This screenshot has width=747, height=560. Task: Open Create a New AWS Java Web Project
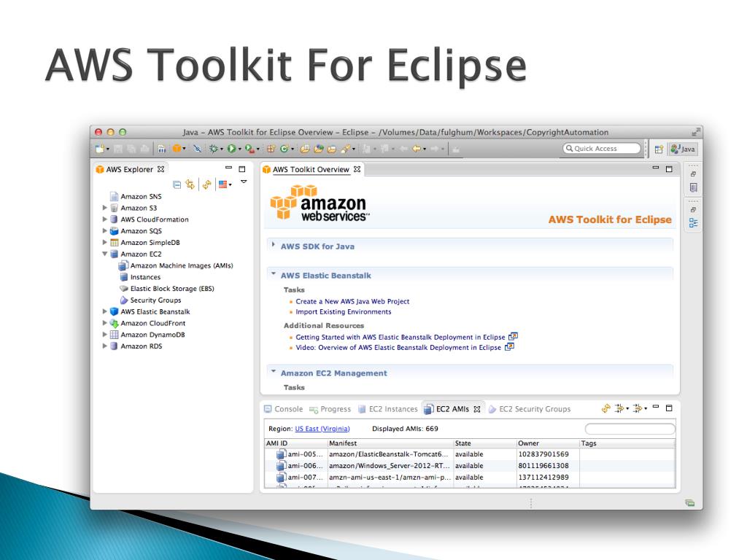coord(352,301)
